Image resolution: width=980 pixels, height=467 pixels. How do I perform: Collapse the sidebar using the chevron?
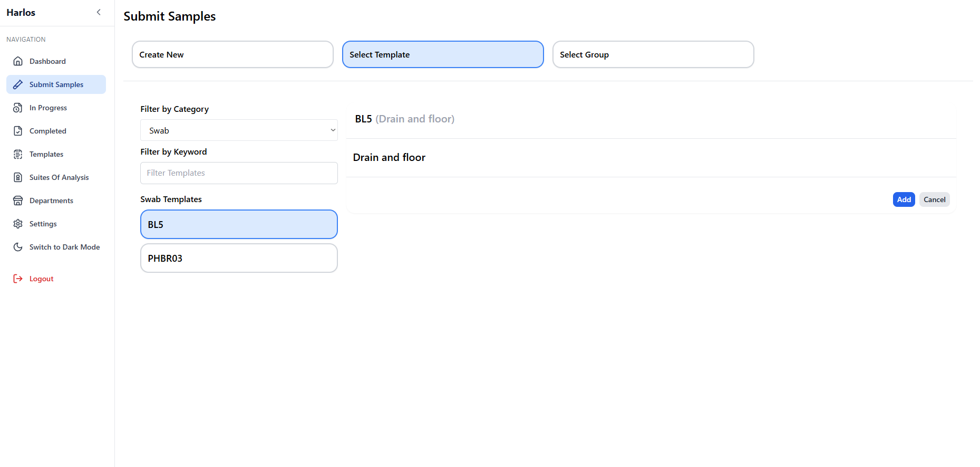coord(99,12)
